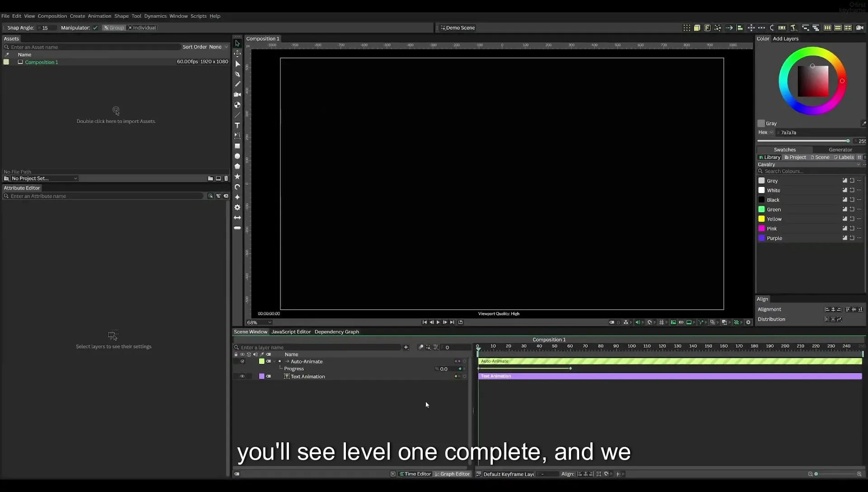Click the layer name search field
Screen dimensions: 868x492
tap(320, 348)
